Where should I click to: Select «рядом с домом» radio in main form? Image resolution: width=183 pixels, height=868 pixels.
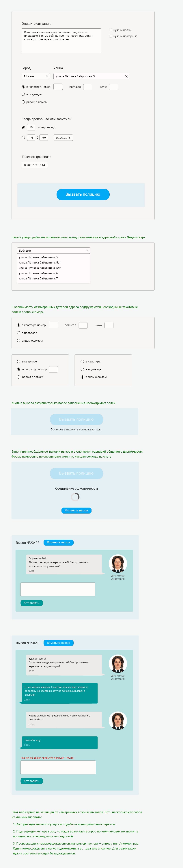pos(23,102)
